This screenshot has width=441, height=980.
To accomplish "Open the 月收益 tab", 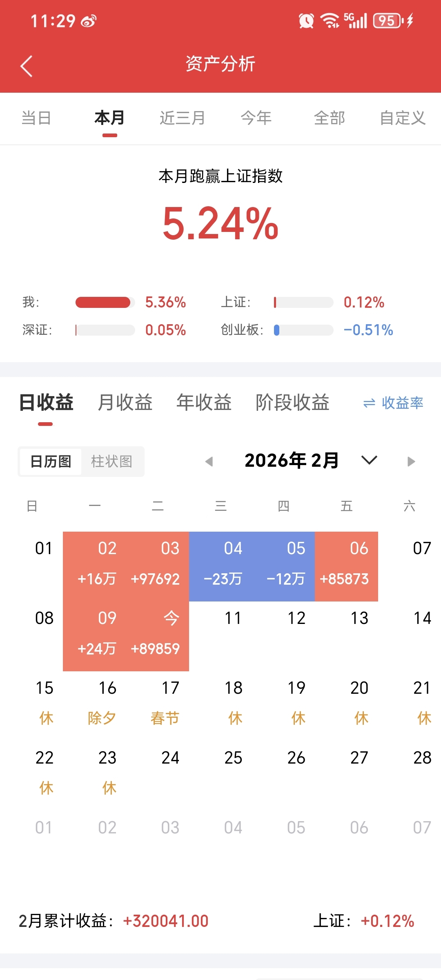I will pos(125,403).
